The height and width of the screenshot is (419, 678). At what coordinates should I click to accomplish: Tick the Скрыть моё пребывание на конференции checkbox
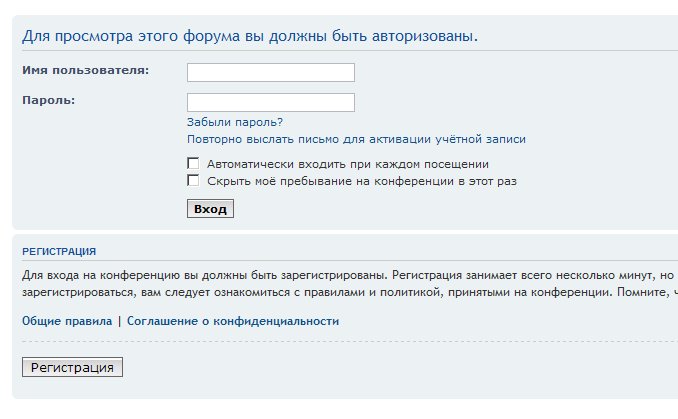pos(193,181)
